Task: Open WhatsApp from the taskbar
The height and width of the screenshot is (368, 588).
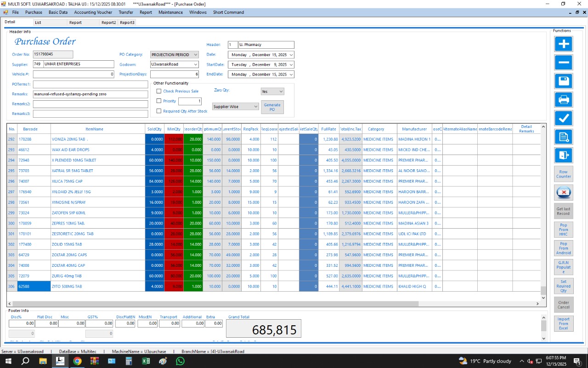Action: pos(180,361)
